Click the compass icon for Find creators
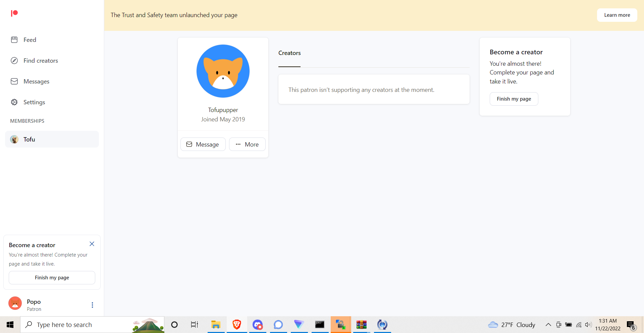This screenshot has height=333, width=644. pos(14,61)
